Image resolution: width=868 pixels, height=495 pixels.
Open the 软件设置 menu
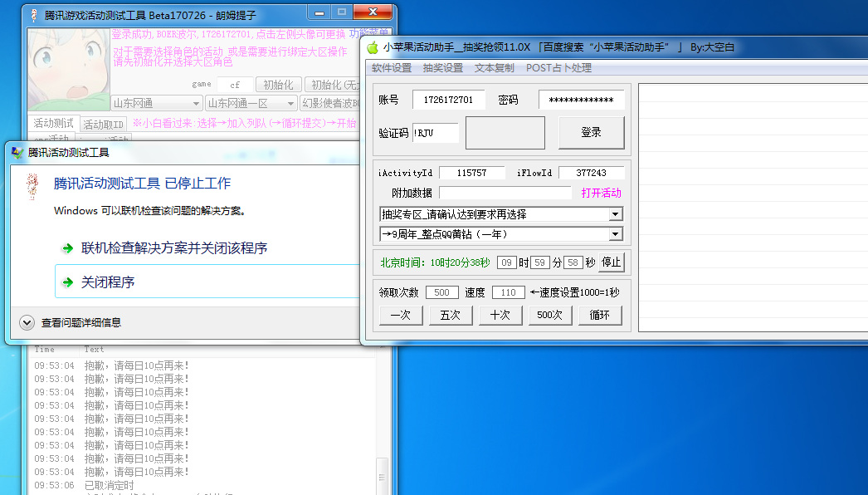[392, 67]
